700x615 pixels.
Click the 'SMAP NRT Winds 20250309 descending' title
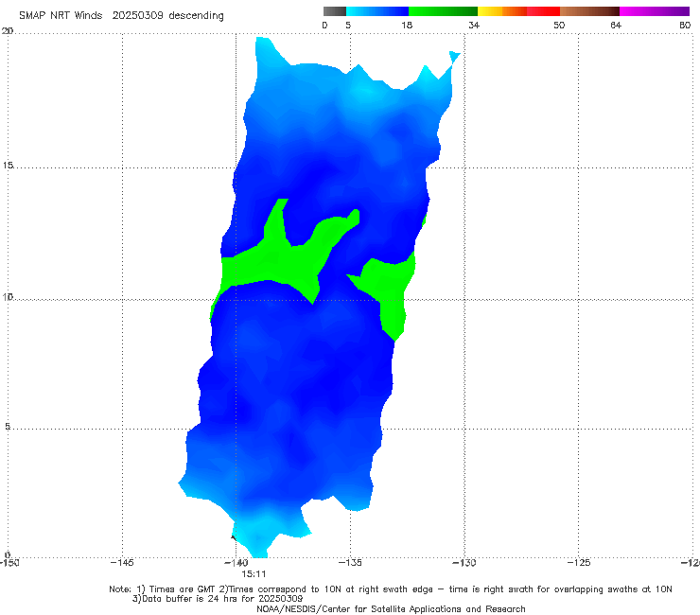(121, 15)
